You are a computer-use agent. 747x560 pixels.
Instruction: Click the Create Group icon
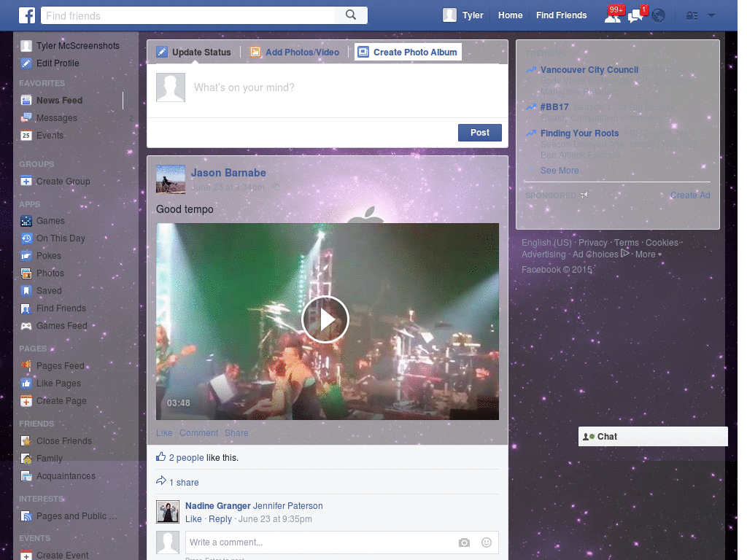tap(26, 182)
